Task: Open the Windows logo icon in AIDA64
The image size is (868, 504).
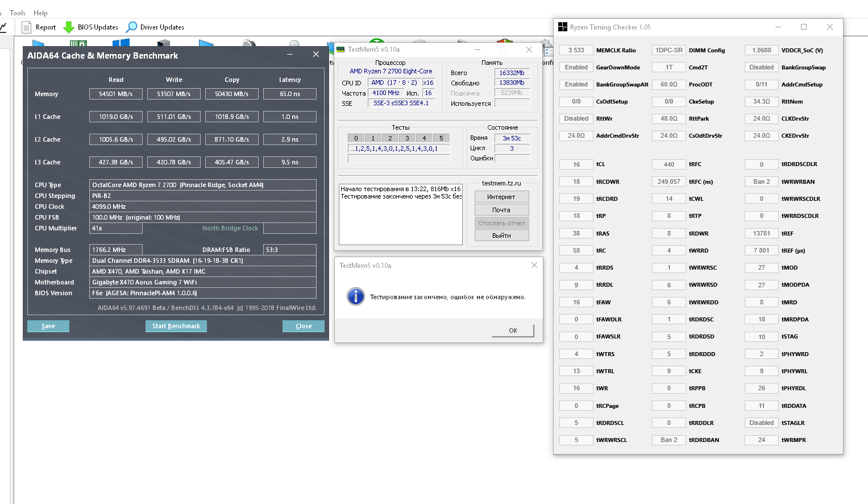Action: pyautogui.click(x=121, y=43)
